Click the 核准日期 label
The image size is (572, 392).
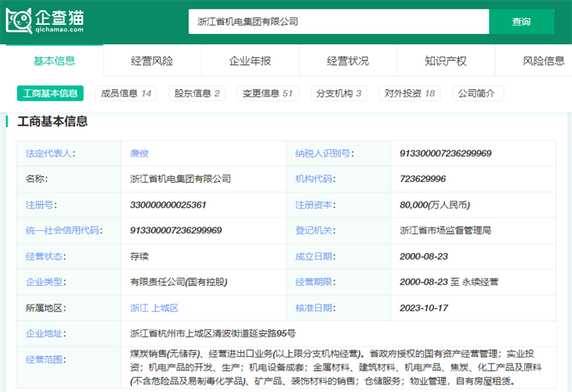pyautogui.click(x=315, y=308)
